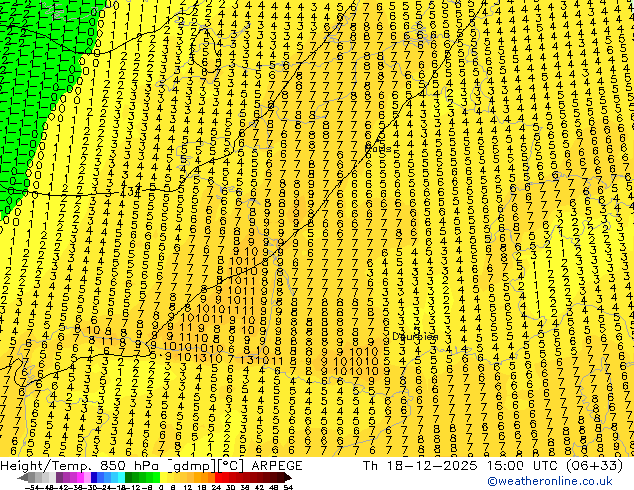Click the 'Height/Temp. 850 hPa' title text
This screenshot has height=490, width=634.
[81, 465]
